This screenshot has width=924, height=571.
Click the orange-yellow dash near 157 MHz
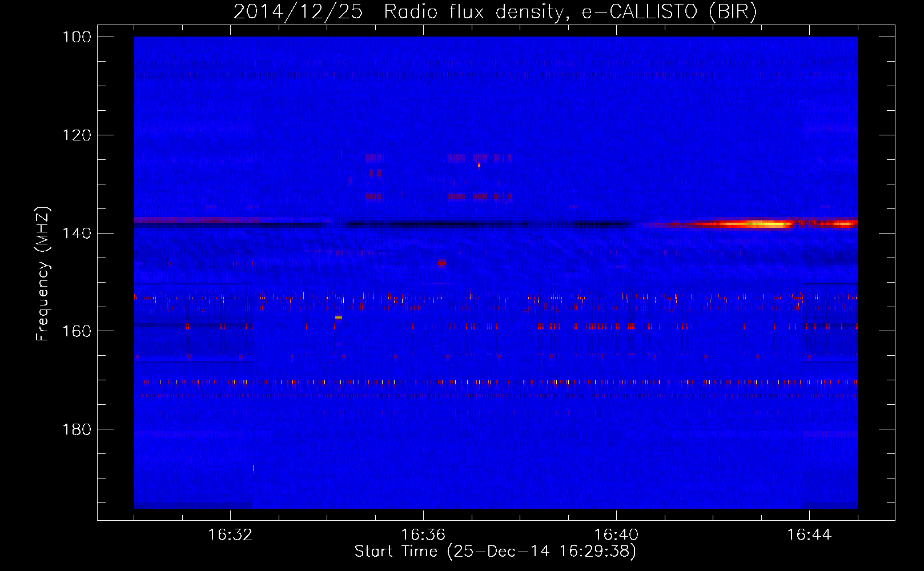(339, 317)
